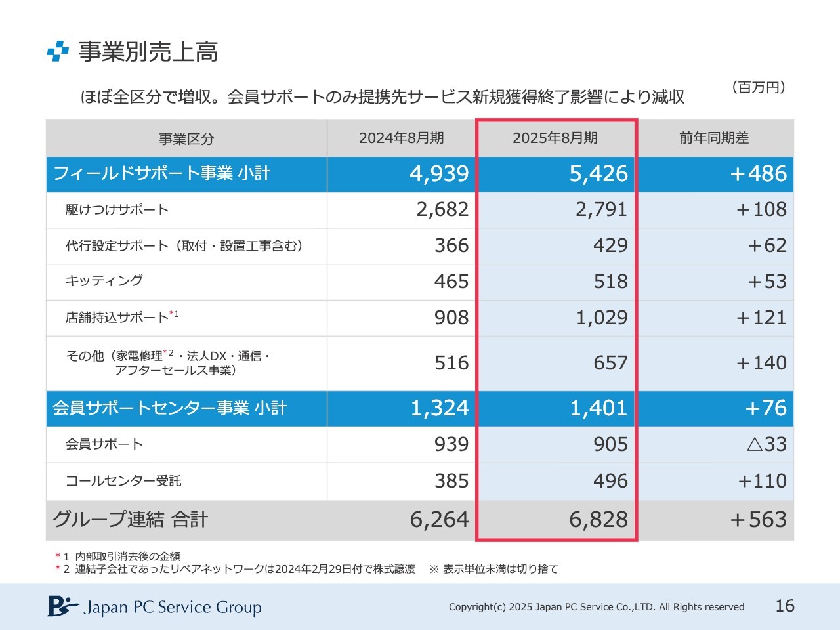Click the +563 total difference value
Image resolution: width=840 pixels, height=630 pixels.
(x=758, y=520)
